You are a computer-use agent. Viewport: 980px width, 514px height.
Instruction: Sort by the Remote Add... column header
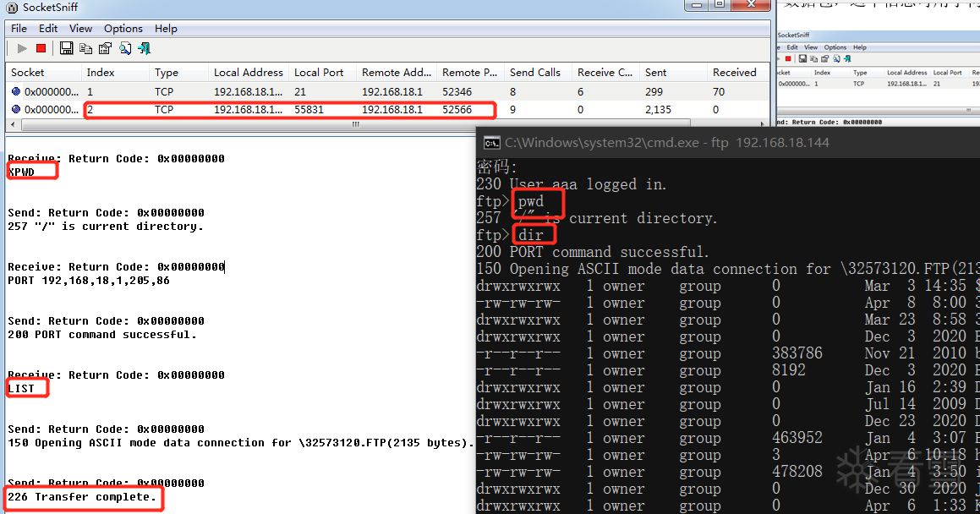pos(397,73)
